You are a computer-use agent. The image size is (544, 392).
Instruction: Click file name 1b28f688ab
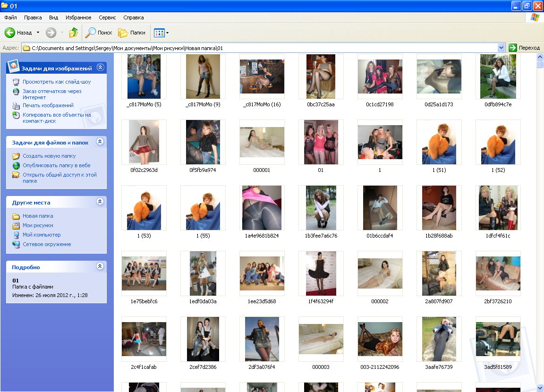click(x=439, y=236)
